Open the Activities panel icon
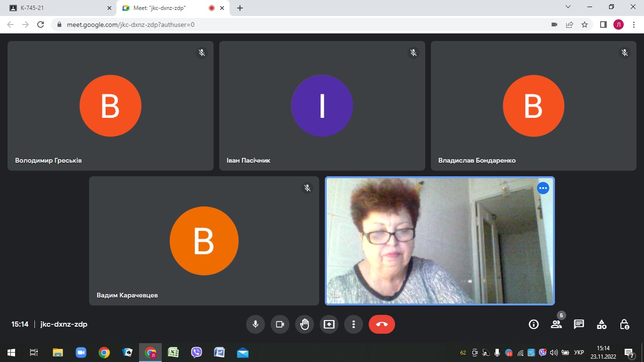Image resolution: width=644 pixels, height=362 pixels. 602,324
